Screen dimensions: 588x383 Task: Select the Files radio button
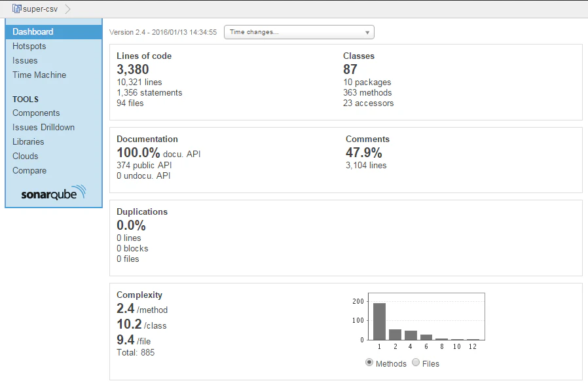[416, 362]
